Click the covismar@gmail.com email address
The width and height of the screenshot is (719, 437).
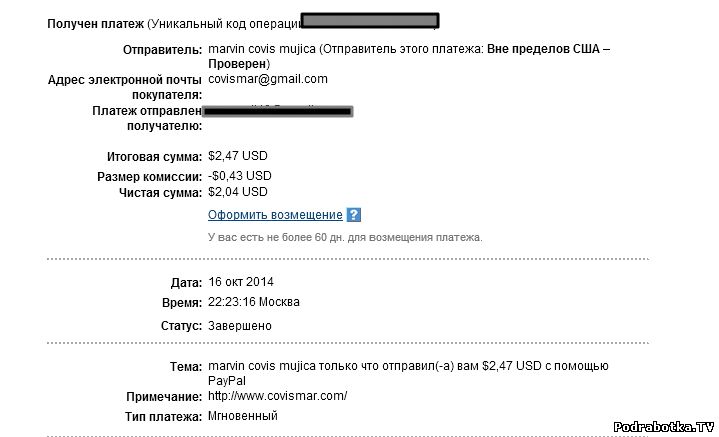(267, 79)
